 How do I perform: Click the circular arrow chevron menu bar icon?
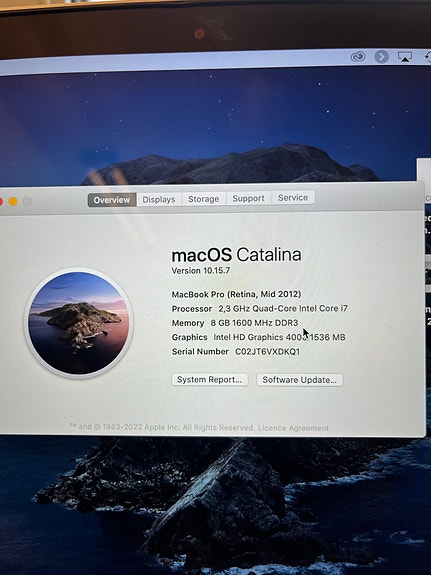point(381,56)
